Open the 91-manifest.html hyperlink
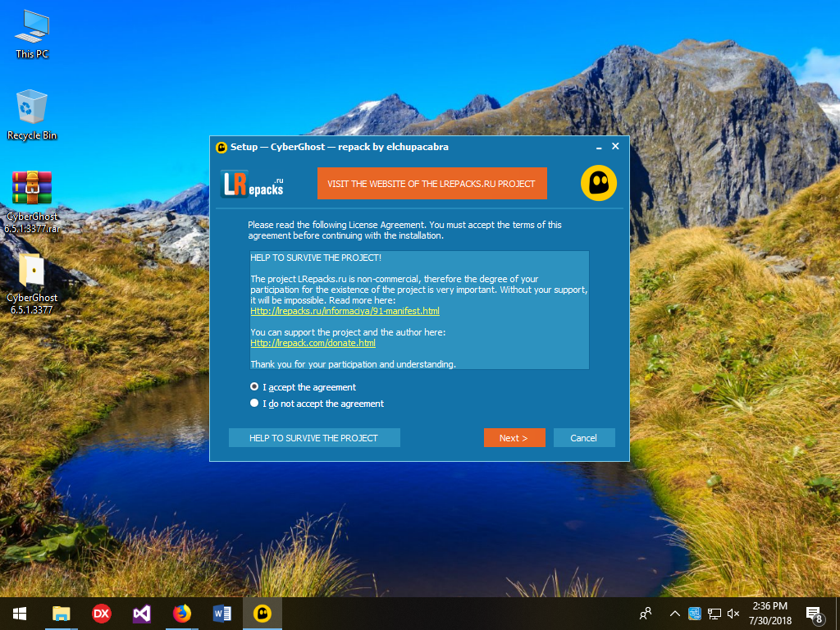The image size is (840, 630). pyautogui.click(x=345, y=311)
